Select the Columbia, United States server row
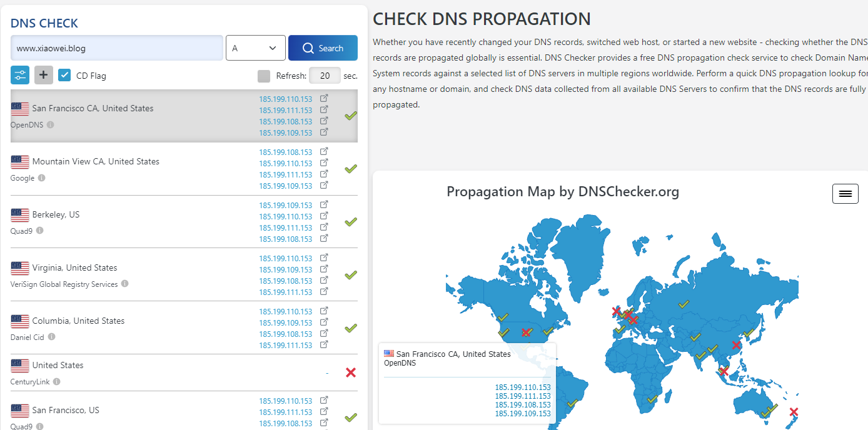 [78, 321]
